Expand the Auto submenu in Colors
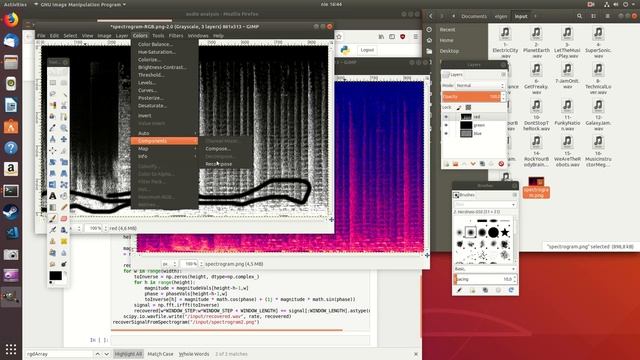Image resolution: width=640 pixels, height=360 pixels. [x=164, y=133]
